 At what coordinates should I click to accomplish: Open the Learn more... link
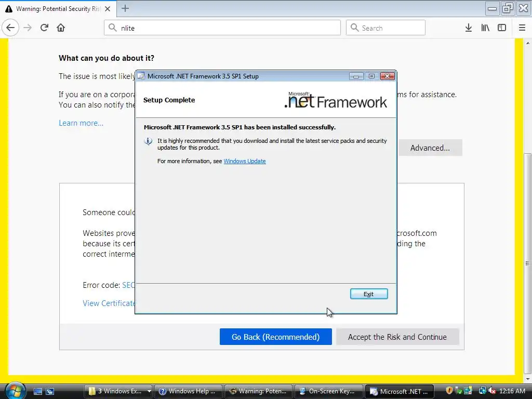tap(81, 123)
